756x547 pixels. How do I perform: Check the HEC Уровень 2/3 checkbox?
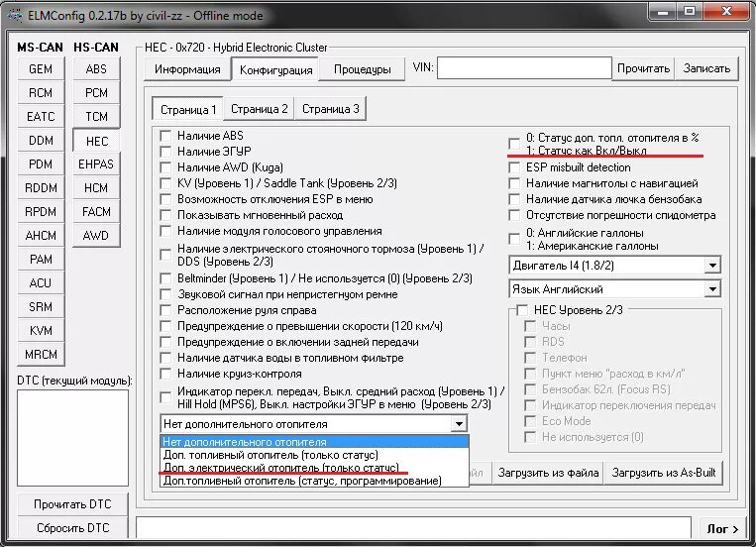pos(522,310)
